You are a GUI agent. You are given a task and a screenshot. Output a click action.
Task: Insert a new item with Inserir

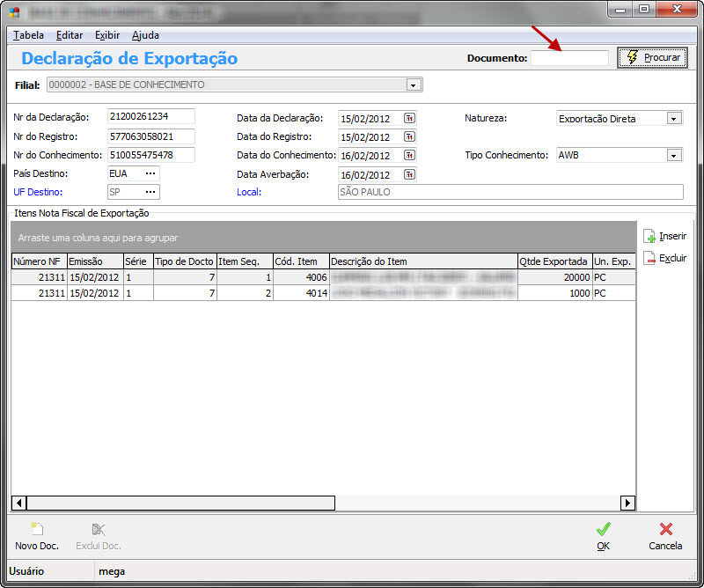point(664,237)
